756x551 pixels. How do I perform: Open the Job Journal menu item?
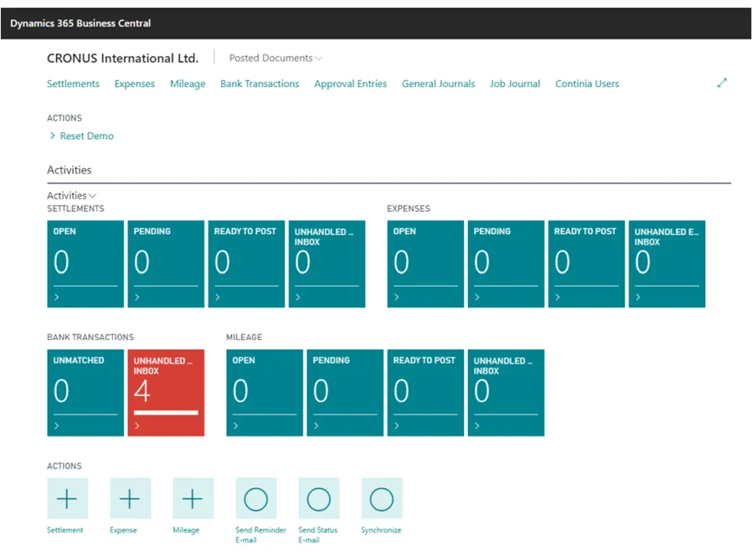point(515,84)
